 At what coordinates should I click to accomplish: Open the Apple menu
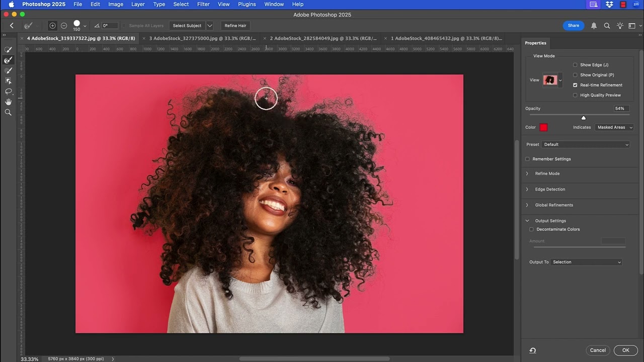click(x=11, y=4)
